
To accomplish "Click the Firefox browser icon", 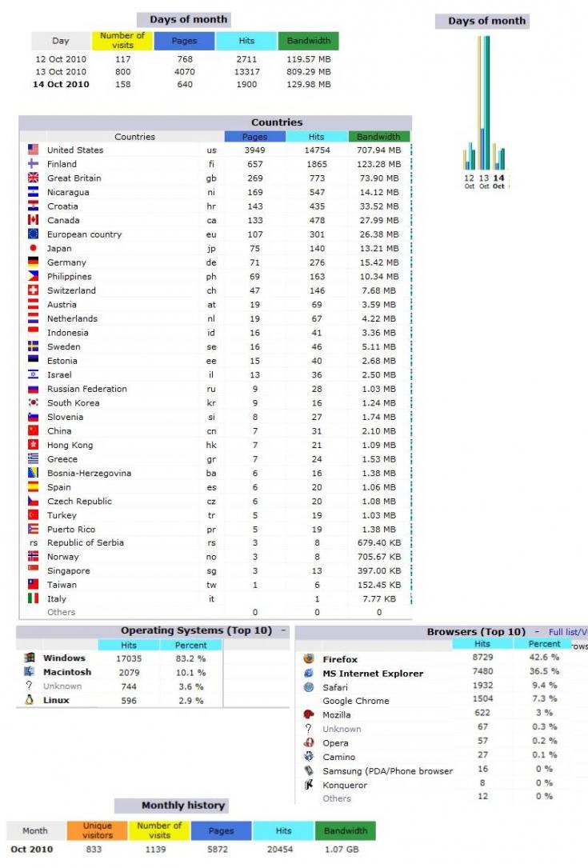I will point(309,659).
